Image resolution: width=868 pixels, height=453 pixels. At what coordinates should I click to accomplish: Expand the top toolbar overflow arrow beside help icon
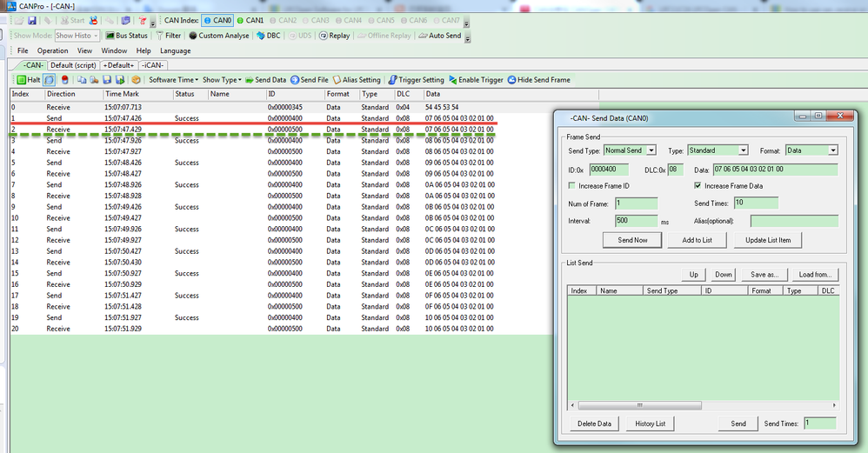point(153,22)
